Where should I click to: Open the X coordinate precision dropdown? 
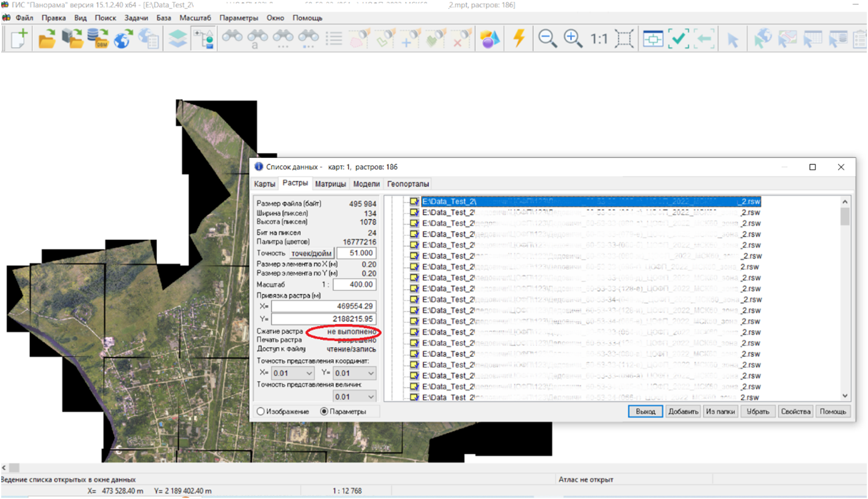(308, 373)
